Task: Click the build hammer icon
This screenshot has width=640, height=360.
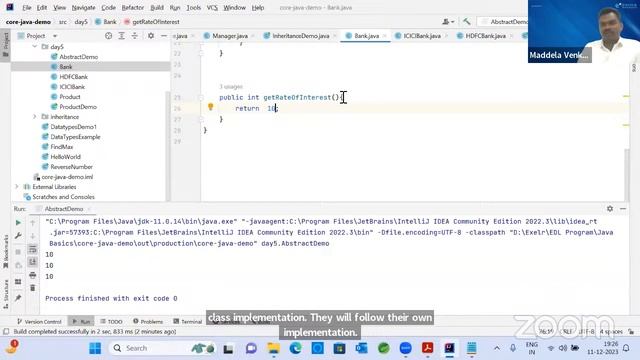Action: click(467, 22)
